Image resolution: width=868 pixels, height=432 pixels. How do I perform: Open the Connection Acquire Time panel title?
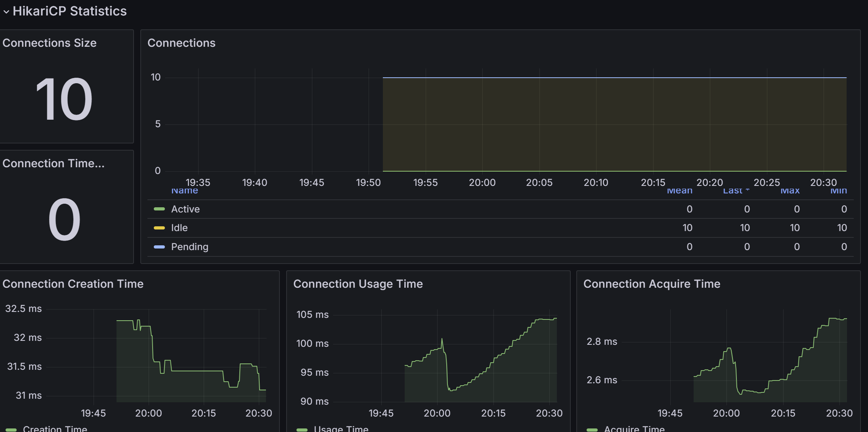652,284
